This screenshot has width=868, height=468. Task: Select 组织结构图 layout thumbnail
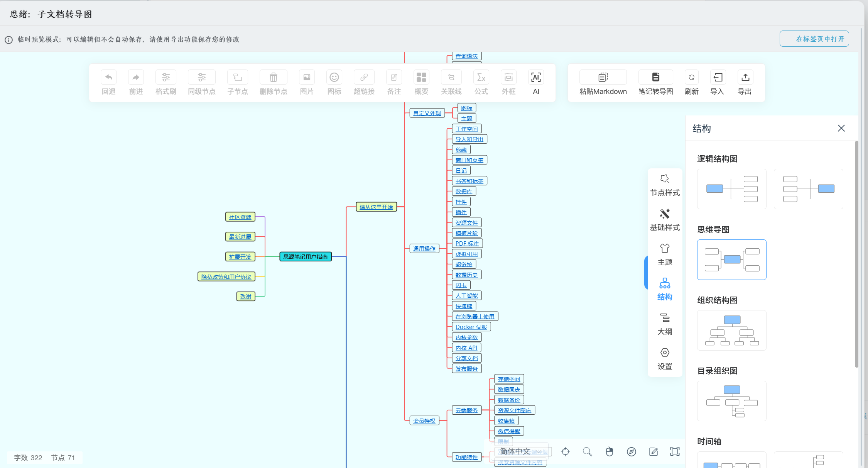tap(731, 330)
